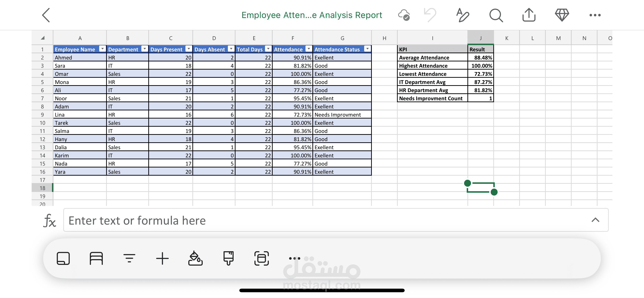The width and height of the screenshot is (644, 298).
Task: Tap the select-all corner triangle
Action: (42, 38)
